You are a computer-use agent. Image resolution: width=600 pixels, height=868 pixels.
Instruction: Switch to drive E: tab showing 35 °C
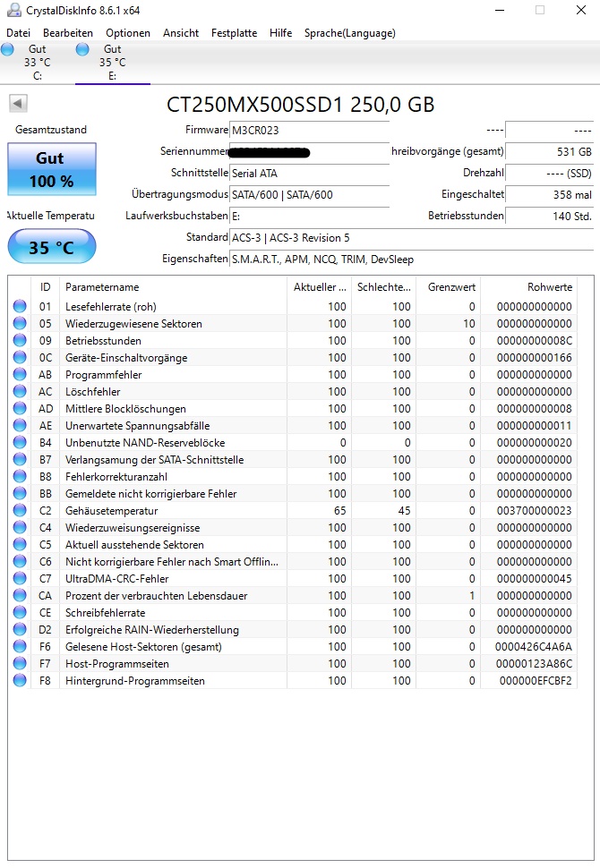click(x=113, y=63)
